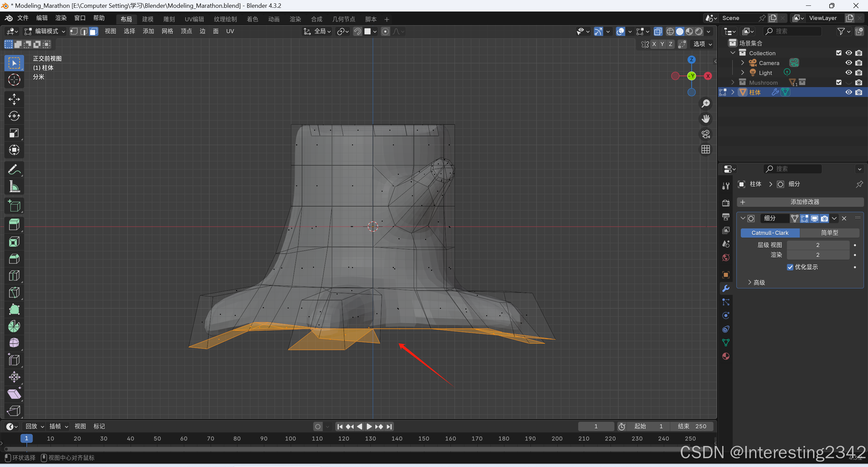Screen dimensions: 868x467
Task: Select the Loop Cut tool
Action: (x=14, y=276)
